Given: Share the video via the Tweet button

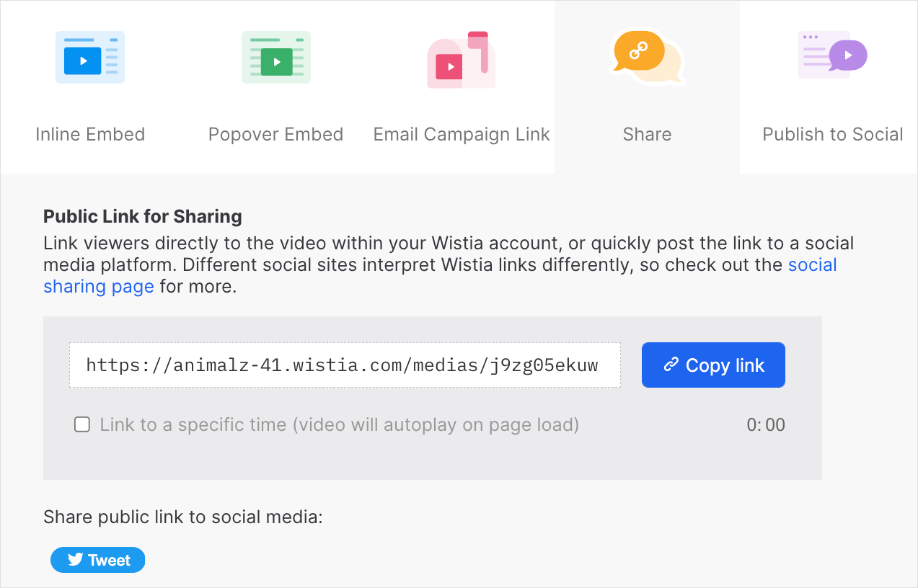Looking at the screenshot, I should 97,560.
